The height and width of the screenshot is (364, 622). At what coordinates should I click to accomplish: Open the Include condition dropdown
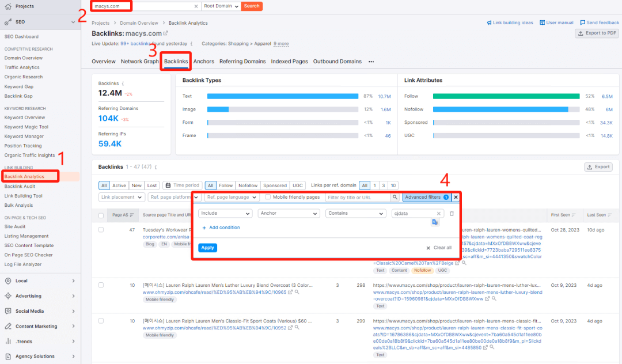coord(225,213)
